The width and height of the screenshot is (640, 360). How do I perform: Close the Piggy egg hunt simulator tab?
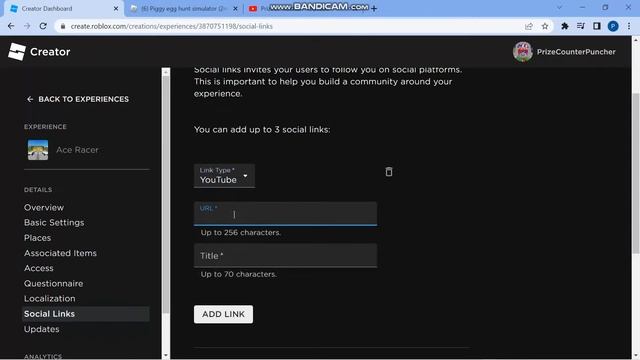(236, 9)
